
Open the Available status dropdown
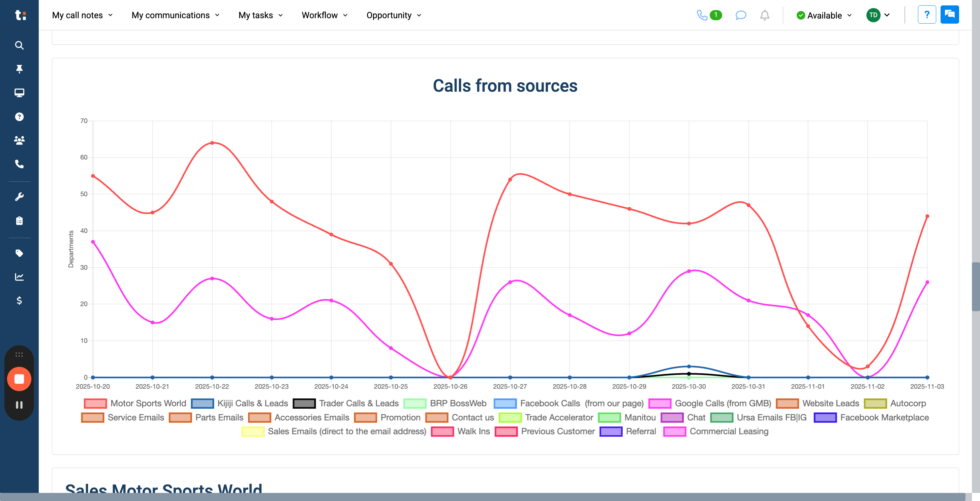click(x=824, y=15)
